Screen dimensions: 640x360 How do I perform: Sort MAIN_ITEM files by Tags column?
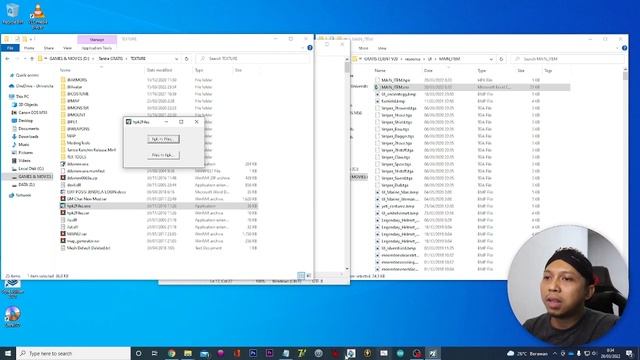[548, 71]
